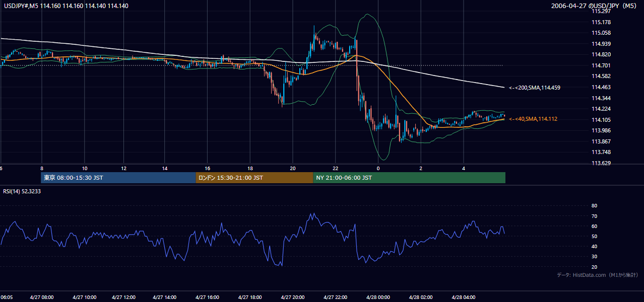Click price axis label 114.939
Screen dimensions: 644x302
point(601,44)
